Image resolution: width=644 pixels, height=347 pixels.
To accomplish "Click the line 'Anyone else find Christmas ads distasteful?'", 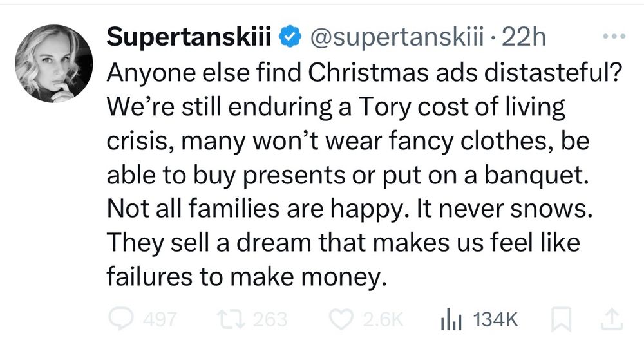I will [x=363, y=74].
